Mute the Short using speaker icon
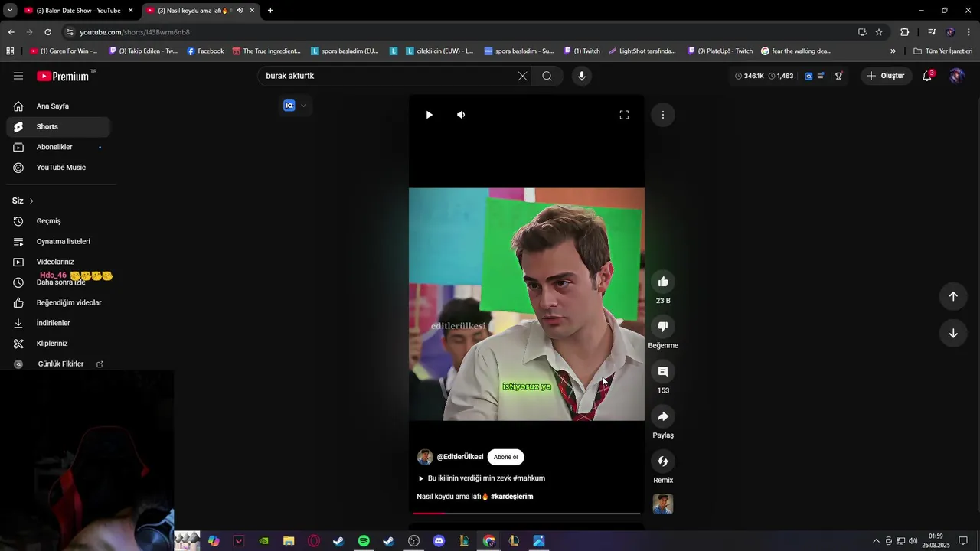 coord(461,115)
